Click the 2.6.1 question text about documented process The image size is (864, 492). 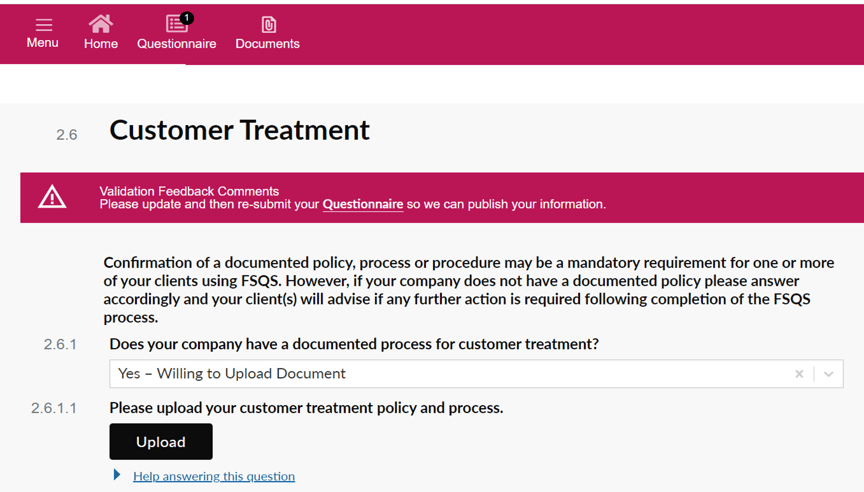coord(354,344)
